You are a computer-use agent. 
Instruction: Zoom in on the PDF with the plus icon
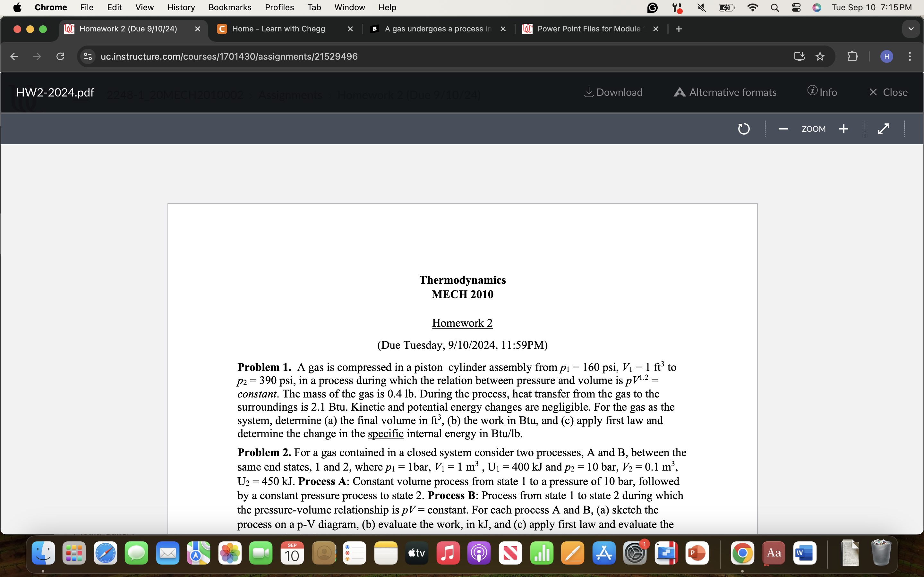click(844, 129)
